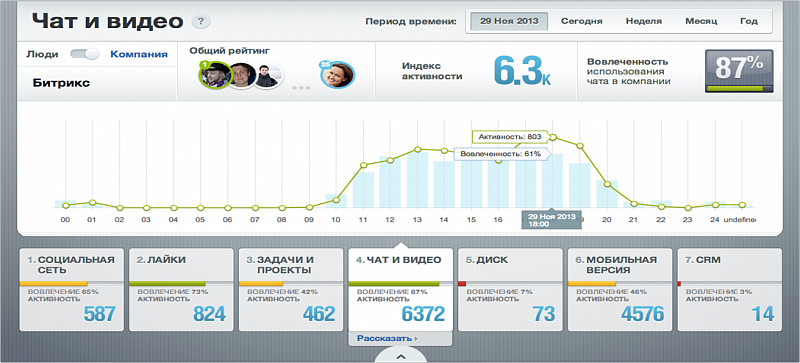Switch period to Год
The image size is (800, 363).
(x=749, y=21)
